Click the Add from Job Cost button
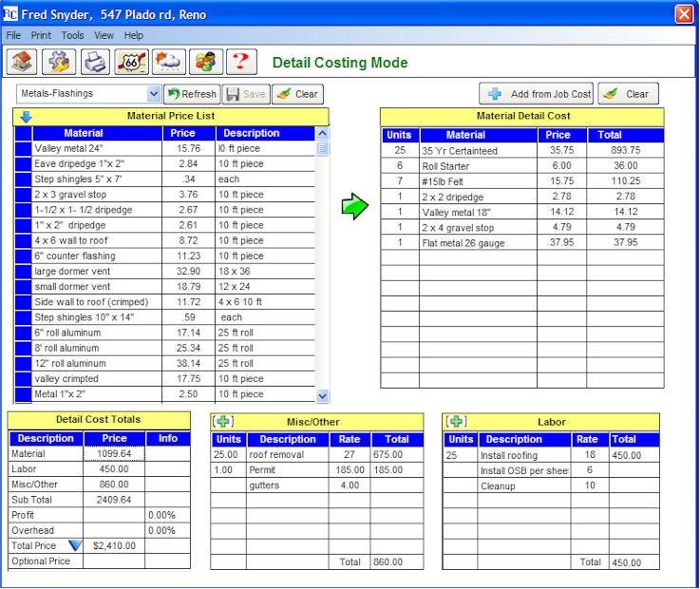This screenshot has width=700, height=589. pyautogui.click(x=537, y=94)
